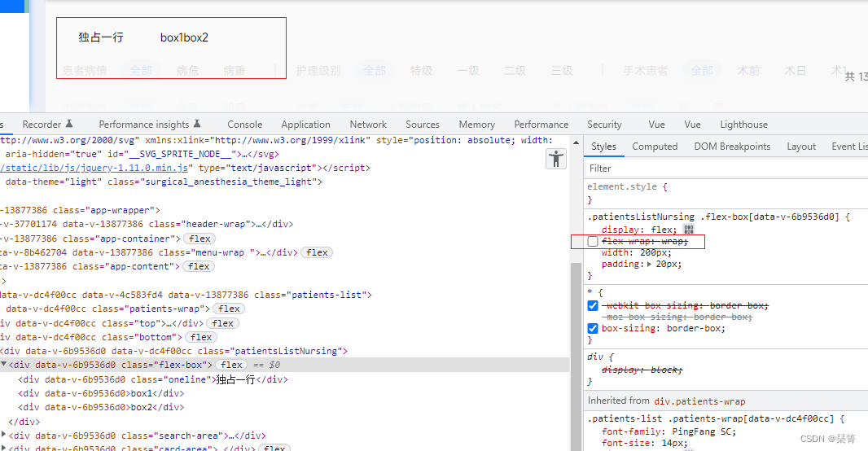
Task: Open the Recorder panel tab
Action: pyautogui.click(x=42, y=125)
